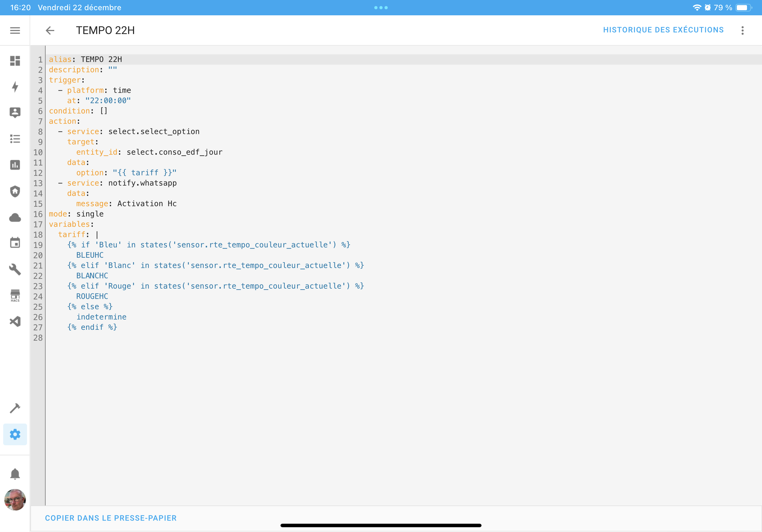
Task: Open the History chart icon
Action: [15, 165]
